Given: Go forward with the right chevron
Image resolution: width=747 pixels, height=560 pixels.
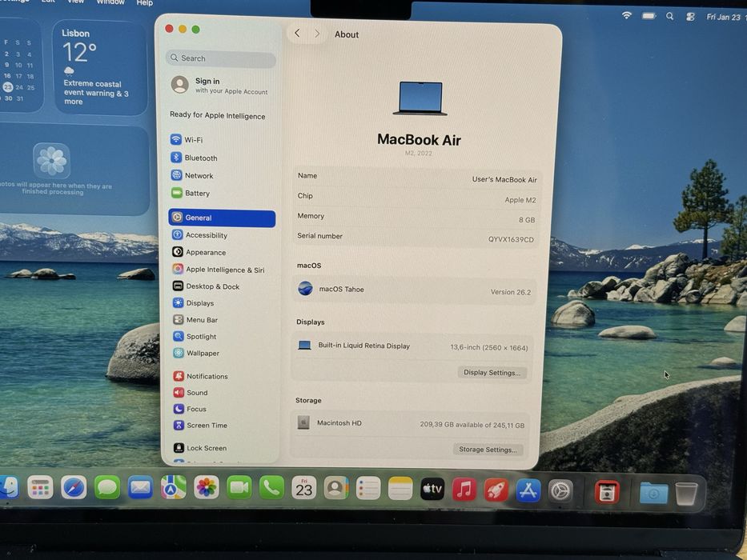Looking at the screenshot, I should [317, 34].
